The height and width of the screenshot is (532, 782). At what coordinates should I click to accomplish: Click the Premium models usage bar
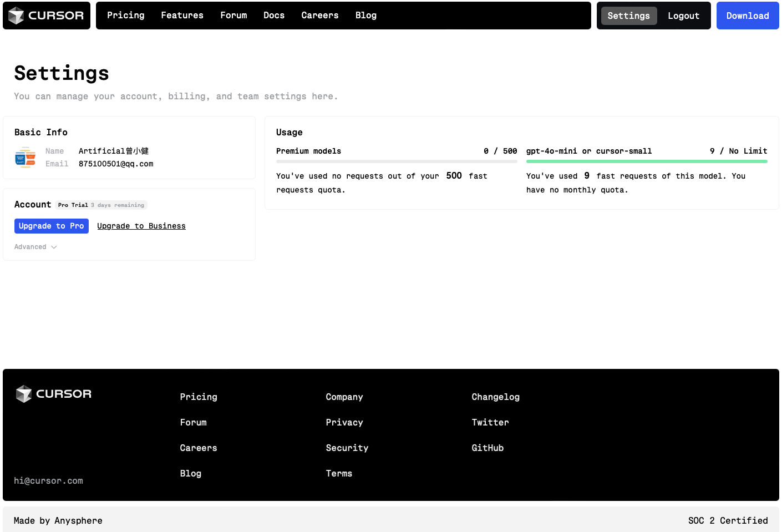pyautogui.click(x=397, y=161)
